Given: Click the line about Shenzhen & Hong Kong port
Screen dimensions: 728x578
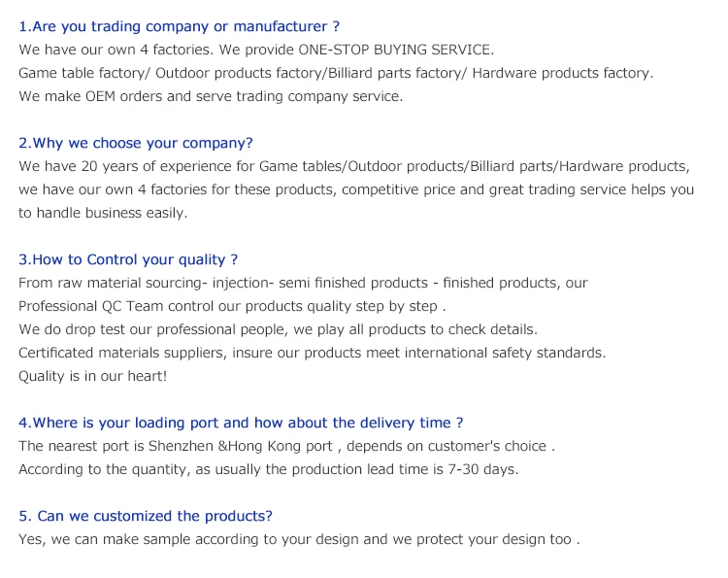Looking at the screenshot, I should (x=286, y=446).
